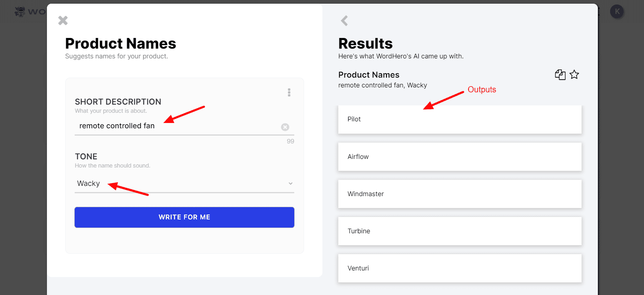Image resolution: width=644 pixels, height=295 pixels.
Task: Copy the Product Names results
Action: point(560,74)
